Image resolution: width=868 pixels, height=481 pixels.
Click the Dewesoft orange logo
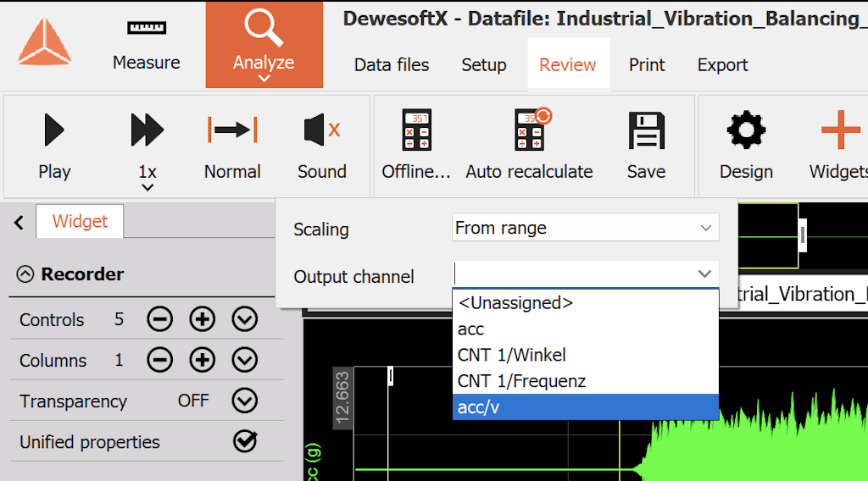(x=44, y=42)
